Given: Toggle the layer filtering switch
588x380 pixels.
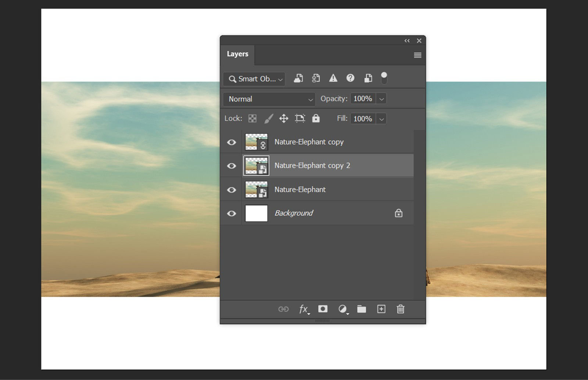Looking at the screenshot, I should 384,78.
